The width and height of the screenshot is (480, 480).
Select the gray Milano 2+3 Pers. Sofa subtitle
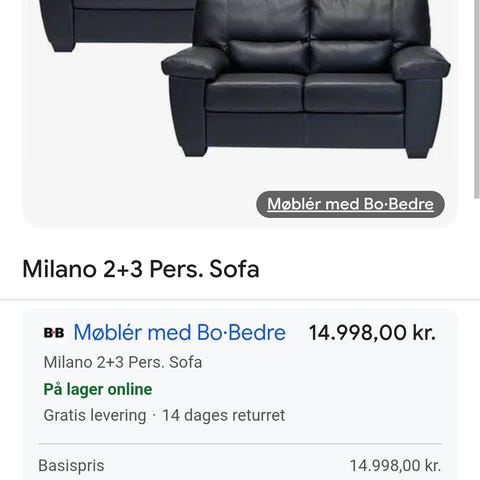tap(123, 362)
